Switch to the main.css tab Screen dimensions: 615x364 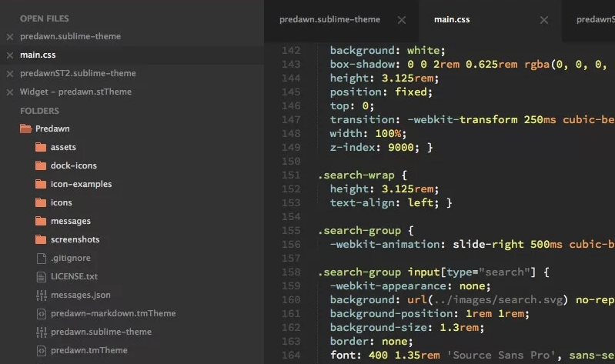click(452, 19)
